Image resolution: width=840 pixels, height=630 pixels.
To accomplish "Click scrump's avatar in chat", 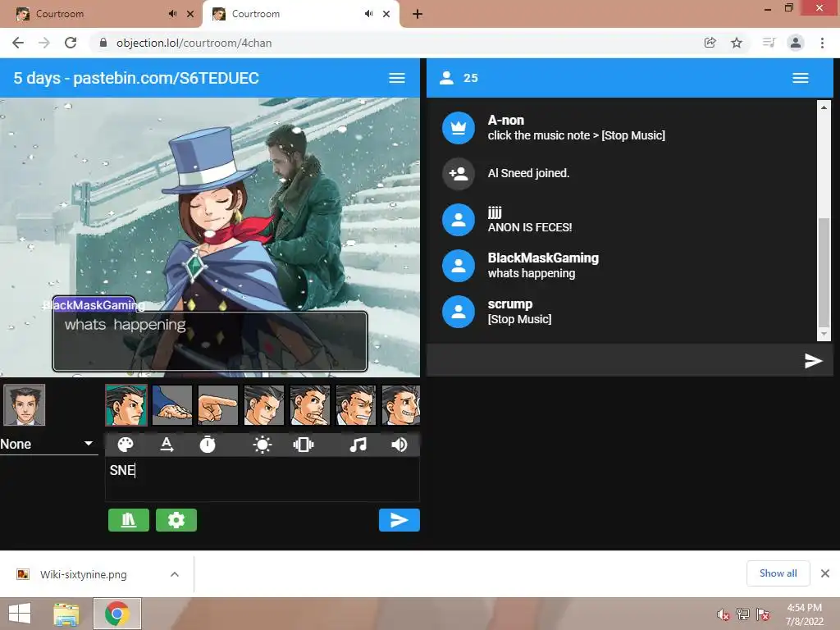I will tap(458, 312).
